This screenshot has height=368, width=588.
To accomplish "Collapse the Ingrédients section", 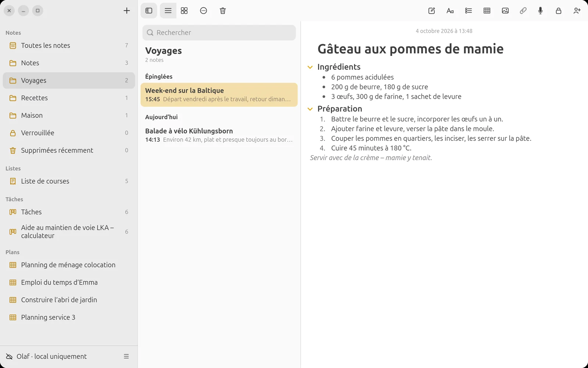I will click(x=310, y=67).
